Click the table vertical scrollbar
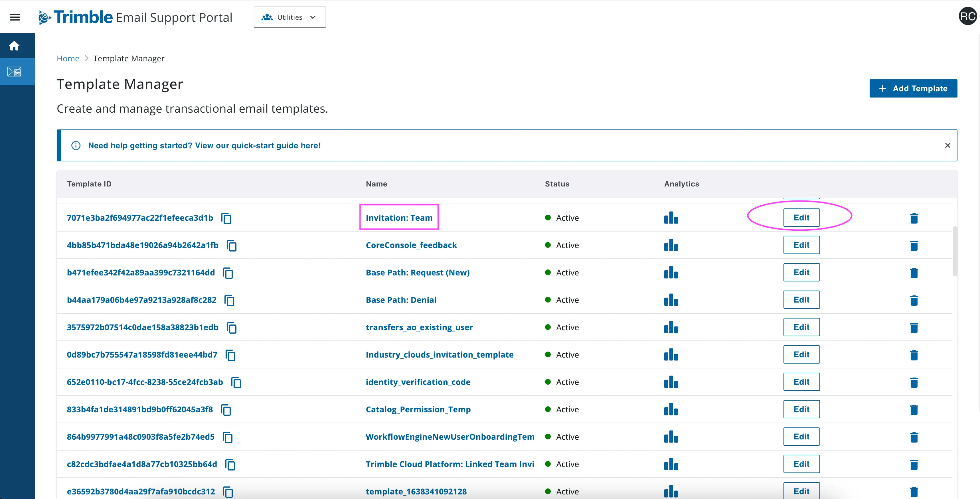980x499 pixels. click(x=955, y=251)
